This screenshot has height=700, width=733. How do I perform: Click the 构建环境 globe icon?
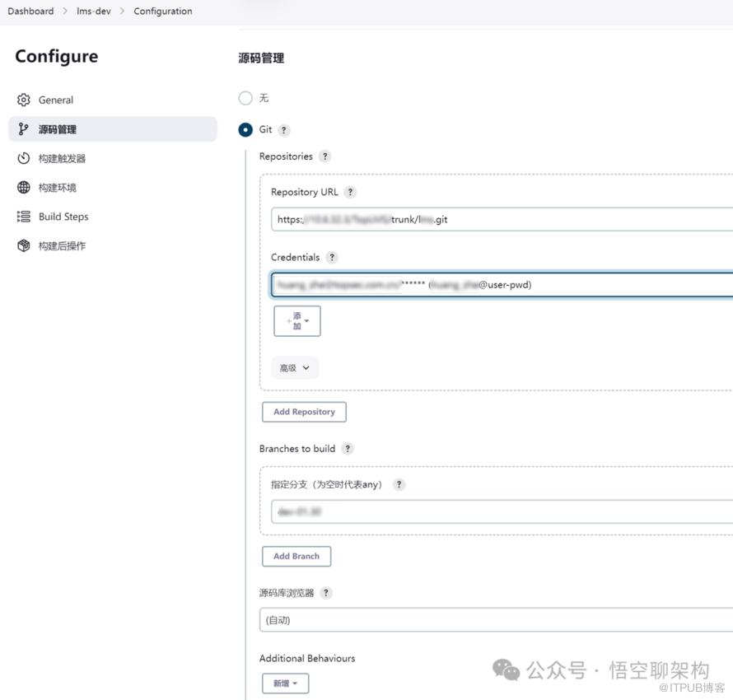pyautogui.click(x=23, y=188)
